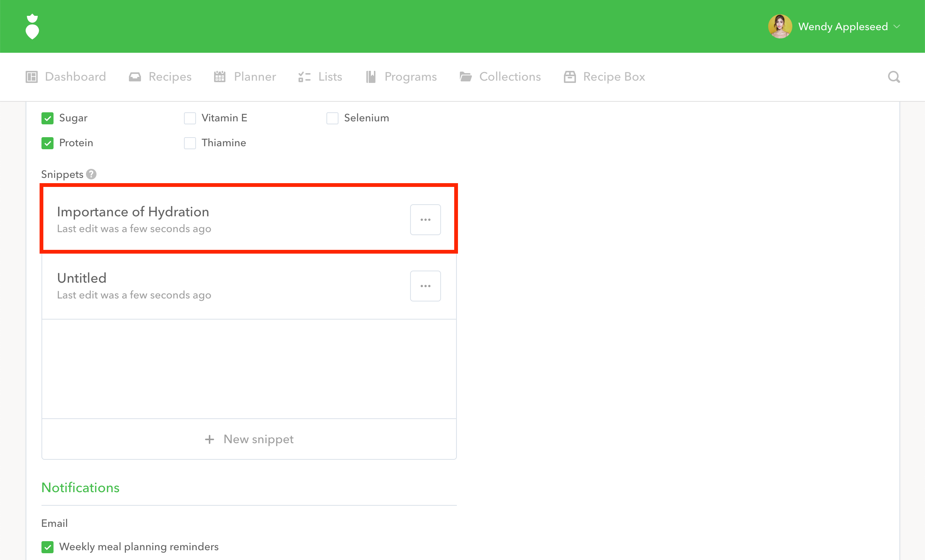Click the app logo in the header
925x560 pixels.
click(32, 26)
